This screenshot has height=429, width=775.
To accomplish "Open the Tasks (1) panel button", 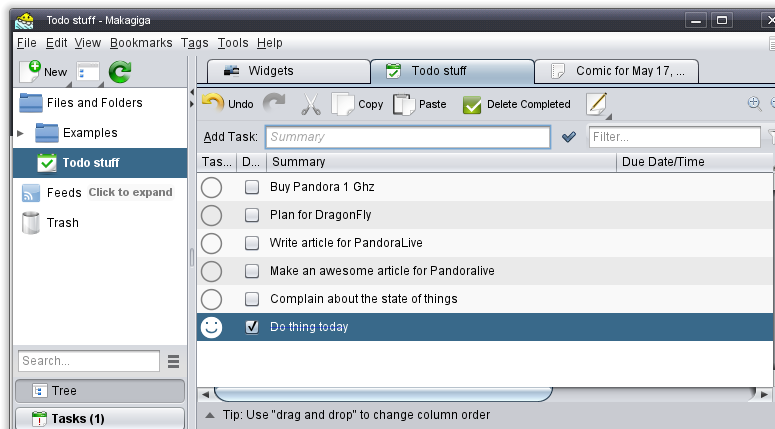I will click(100, 418).
